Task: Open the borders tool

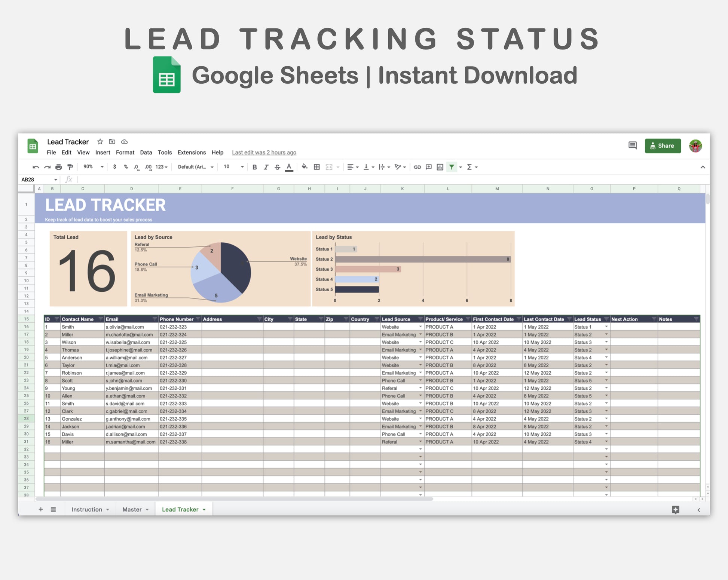Action: point(317,167)
